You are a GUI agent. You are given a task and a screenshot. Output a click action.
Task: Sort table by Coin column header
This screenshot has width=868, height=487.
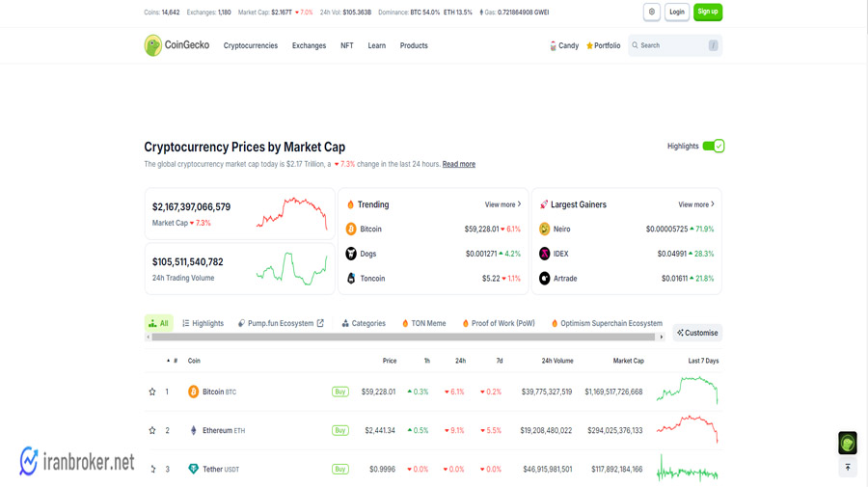194,361
